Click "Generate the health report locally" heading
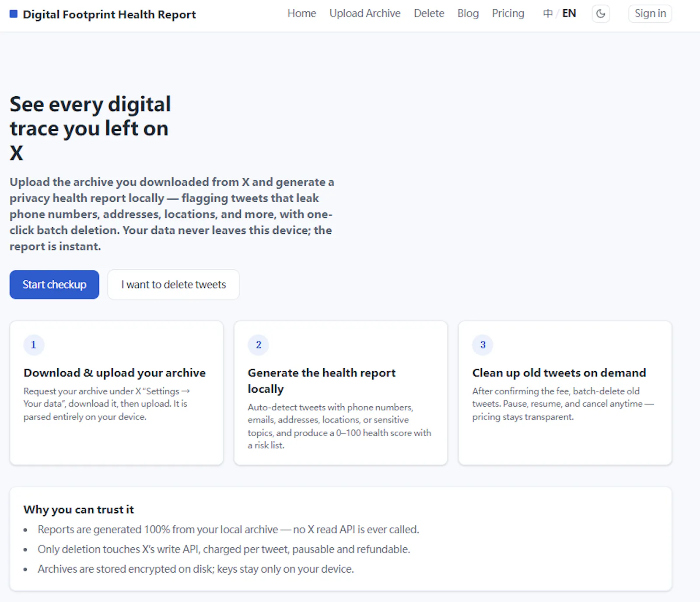 pyautogui.click(x=322, y=381)
